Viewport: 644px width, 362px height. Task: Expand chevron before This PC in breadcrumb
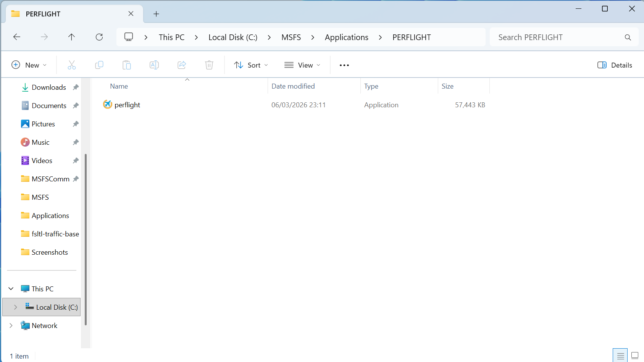pos(146,37)
